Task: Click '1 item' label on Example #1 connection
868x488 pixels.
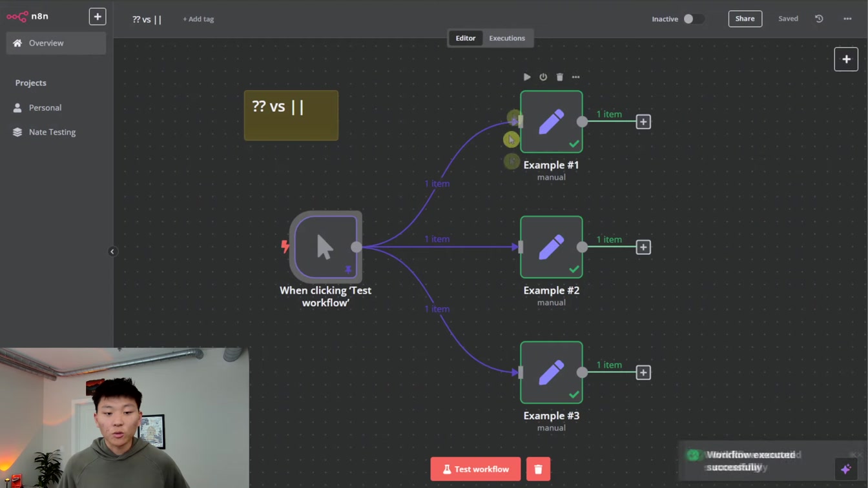Action: pos(437,184)
